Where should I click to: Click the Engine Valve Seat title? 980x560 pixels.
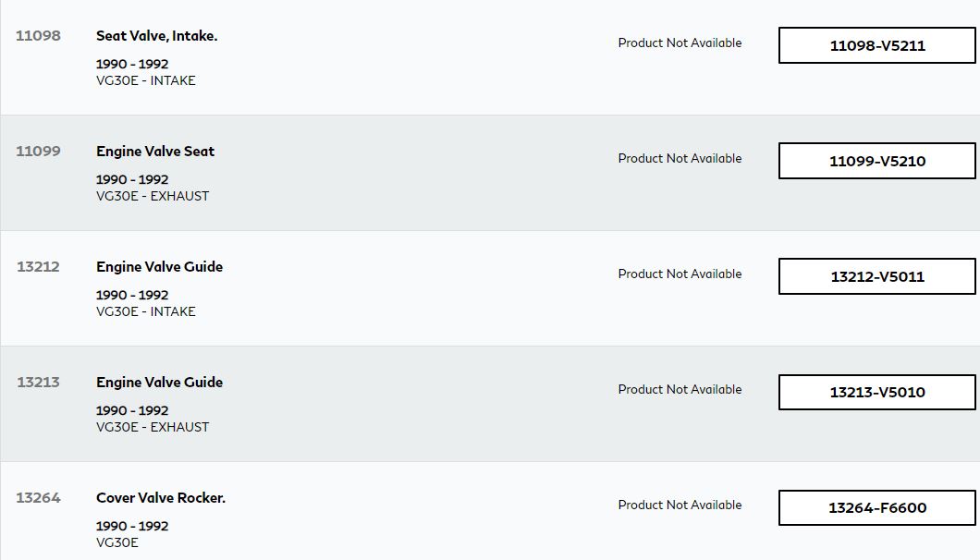click(155, 152)
